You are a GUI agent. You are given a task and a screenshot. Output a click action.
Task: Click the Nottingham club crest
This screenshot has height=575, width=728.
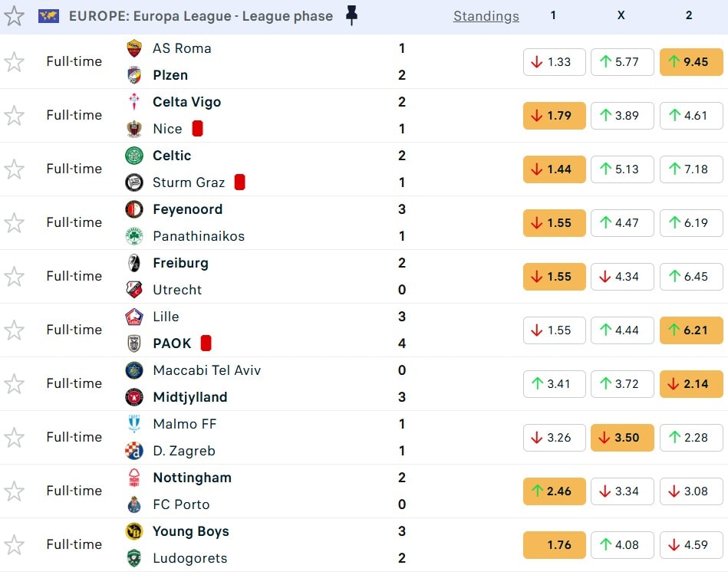[x=134, y=478]
